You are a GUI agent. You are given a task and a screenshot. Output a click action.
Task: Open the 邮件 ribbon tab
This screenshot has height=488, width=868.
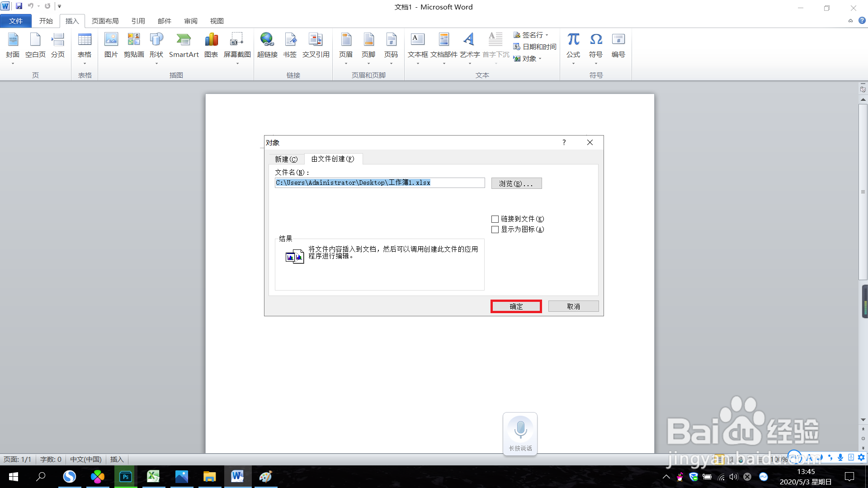pyautogui.click(x=164, y=21)
